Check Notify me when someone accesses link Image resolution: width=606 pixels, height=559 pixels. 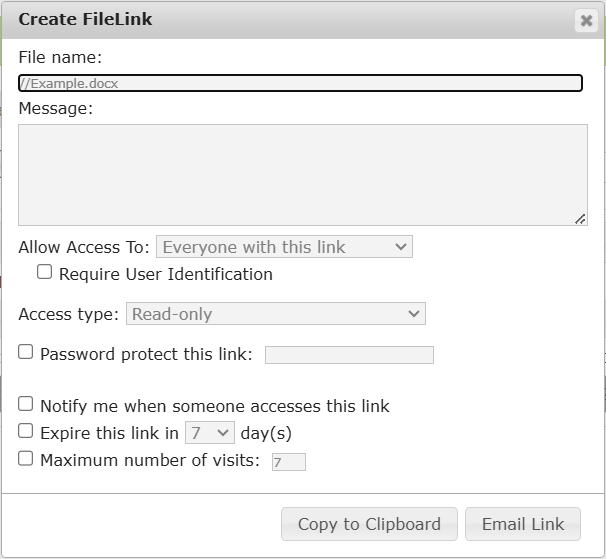pos(26,404)
